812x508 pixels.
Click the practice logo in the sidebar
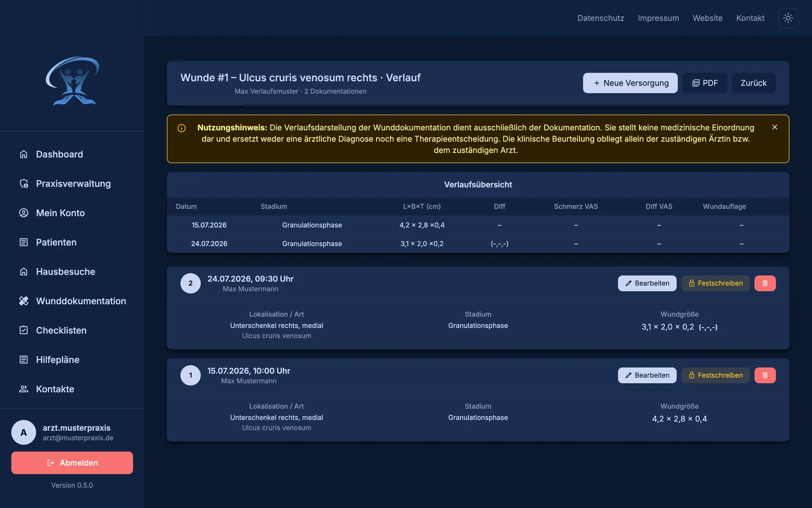click(73, 81)
